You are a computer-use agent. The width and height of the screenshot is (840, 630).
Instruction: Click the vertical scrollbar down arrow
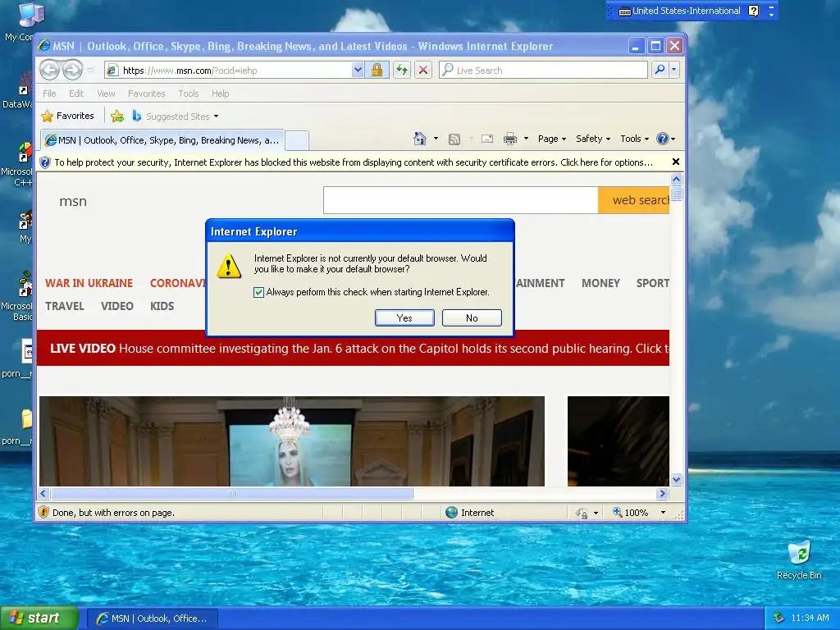coord(676,479)
